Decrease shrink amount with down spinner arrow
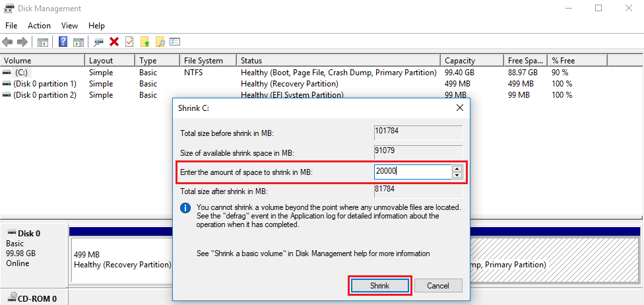The height and width of the screenshot is (305, 644). pyautogui.click(x=457, y=176)
